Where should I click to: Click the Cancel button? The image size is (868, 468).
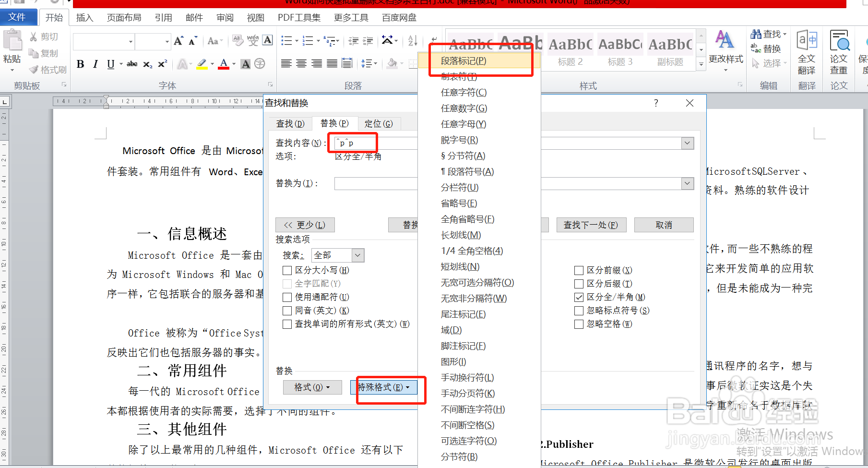664,225
